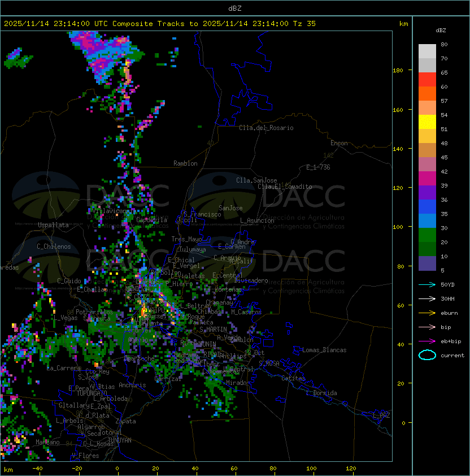Click the 'TUPUNGATO' map label

[92, 393]
